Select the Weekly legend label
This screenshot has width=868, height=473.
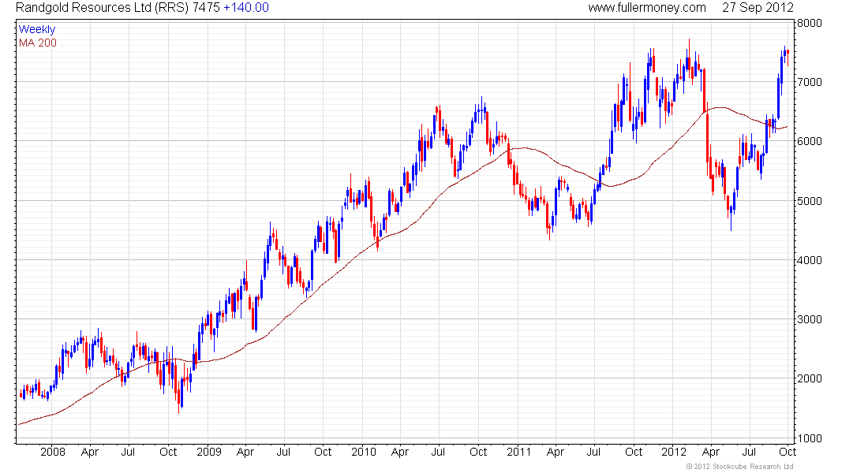pyautogui.click(x=37, y=29)
